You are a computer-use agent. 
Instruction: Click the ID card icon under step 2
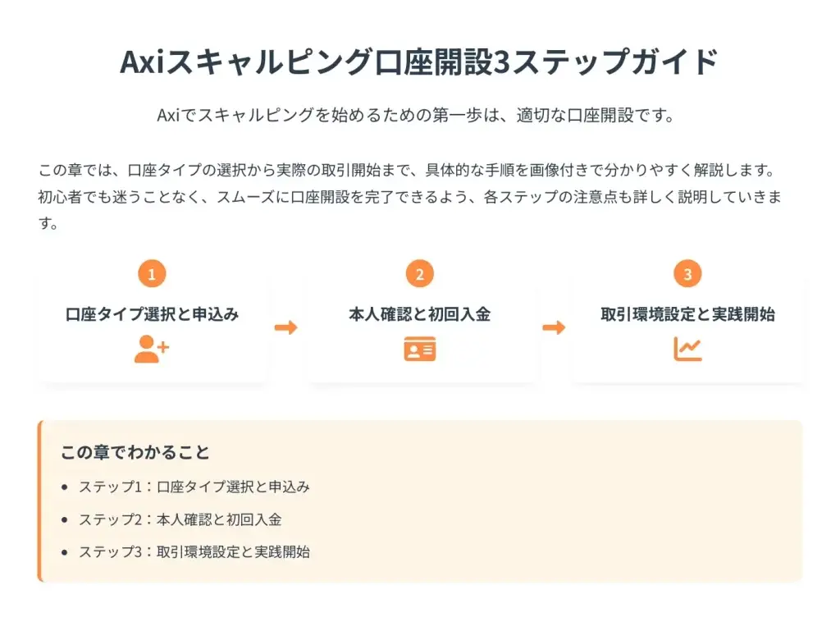(419, 349)
